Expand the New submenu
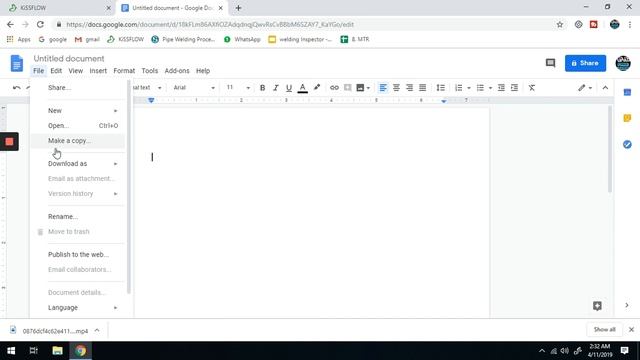Screen dimensions: 640x360 [x=78, y=111]
